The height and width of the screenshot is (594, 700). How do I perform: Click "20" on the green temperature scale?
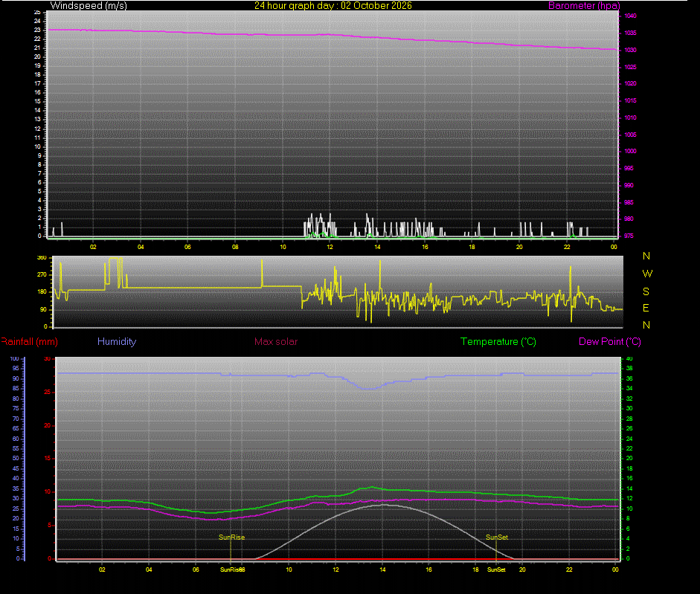[x=629, y=459]
